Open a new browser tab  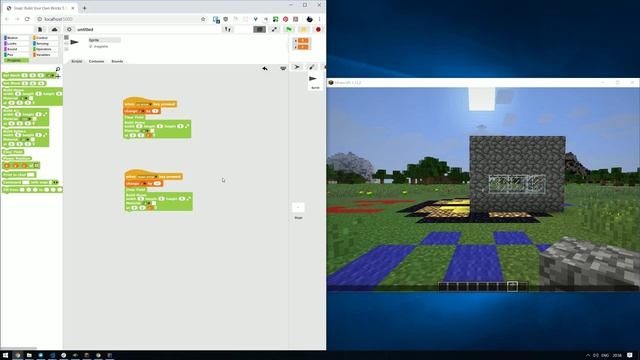pos(84,8)
